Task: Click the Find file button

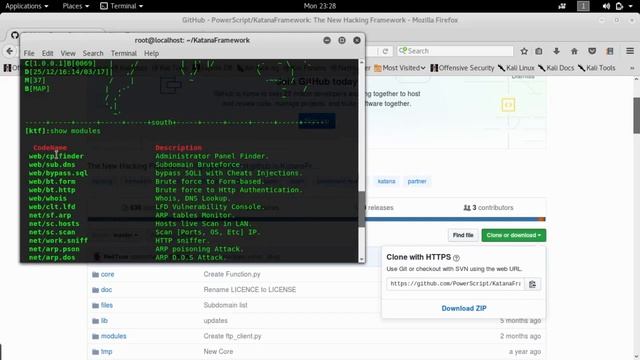Action: pyautogui.click(x=463, y=235)
